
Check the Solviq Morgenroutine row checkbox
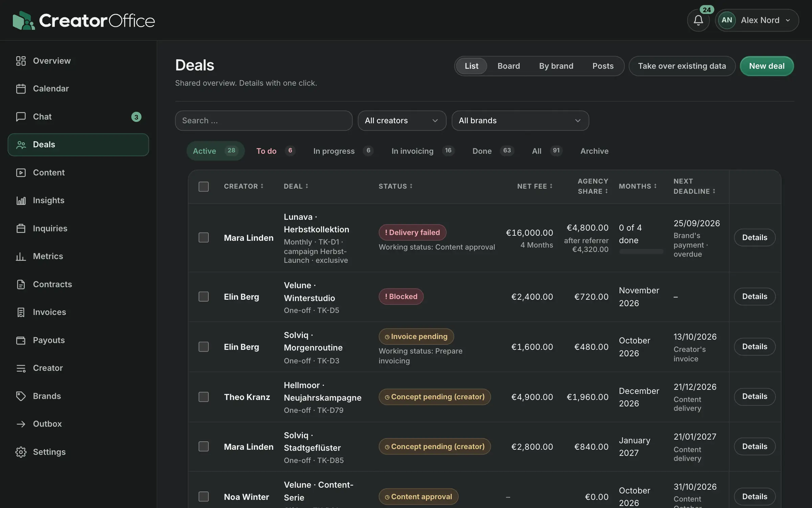(203, 347)
